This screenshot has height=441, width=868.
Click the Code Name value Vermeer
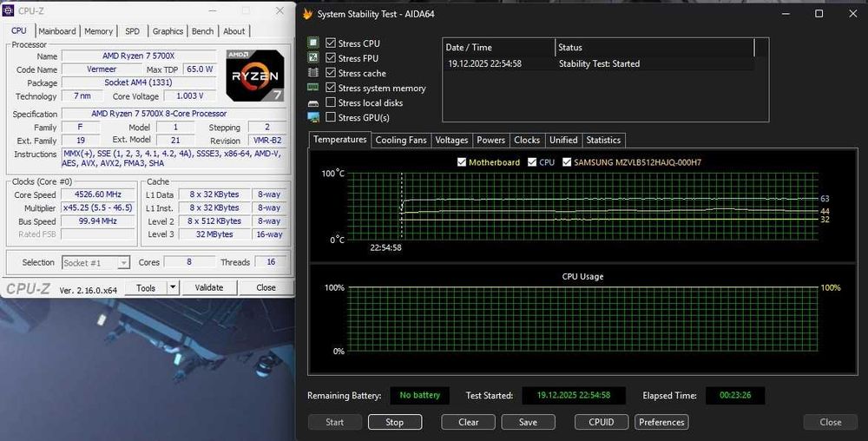tap(102, 69)
